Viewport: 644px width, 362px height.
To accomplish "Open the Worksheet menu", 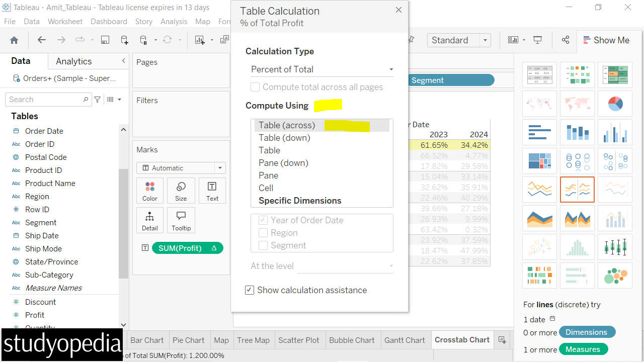I will click(x=65, y=22).
